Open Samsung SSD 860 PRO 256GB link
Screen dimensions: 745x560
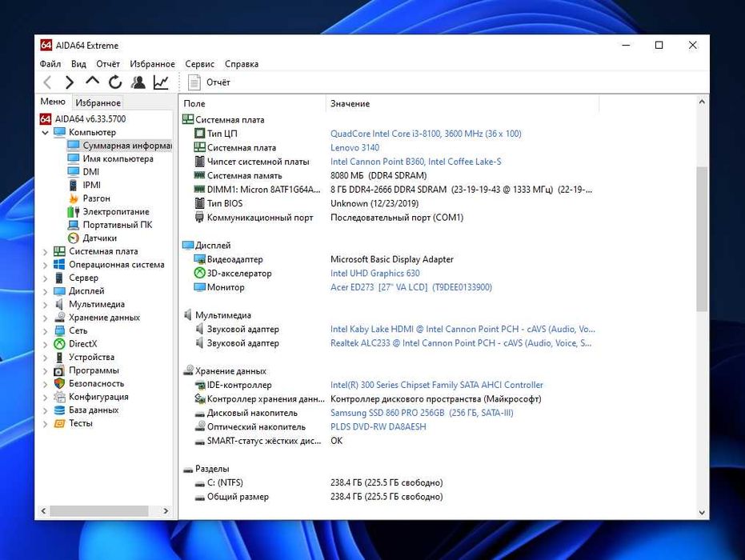[422, 413]
